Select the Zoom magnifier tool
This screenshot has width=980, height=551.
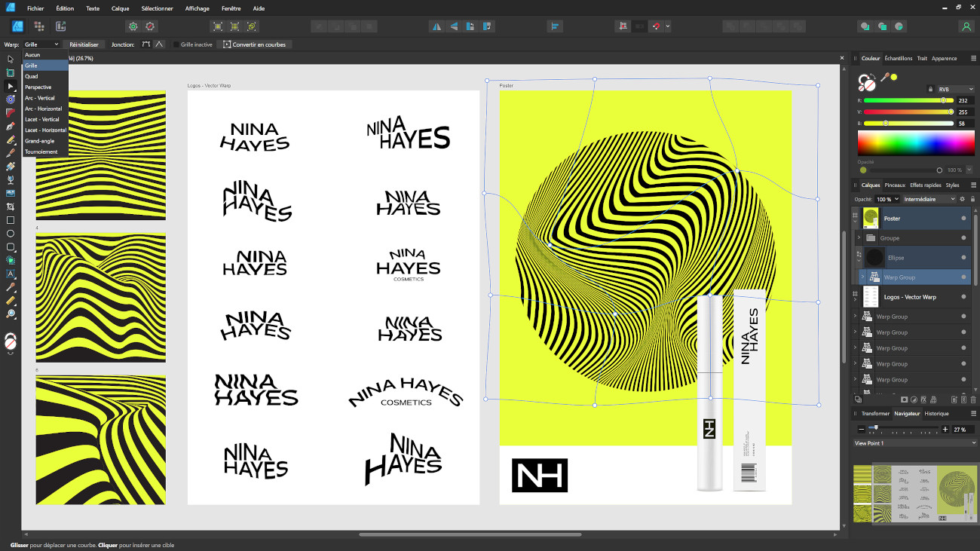pos(11,314)
